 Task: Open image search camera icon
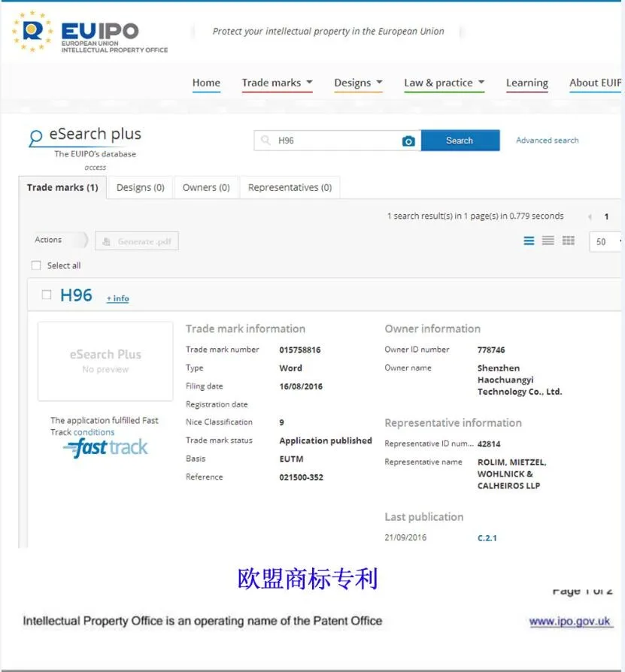click(x=408, y=141)
